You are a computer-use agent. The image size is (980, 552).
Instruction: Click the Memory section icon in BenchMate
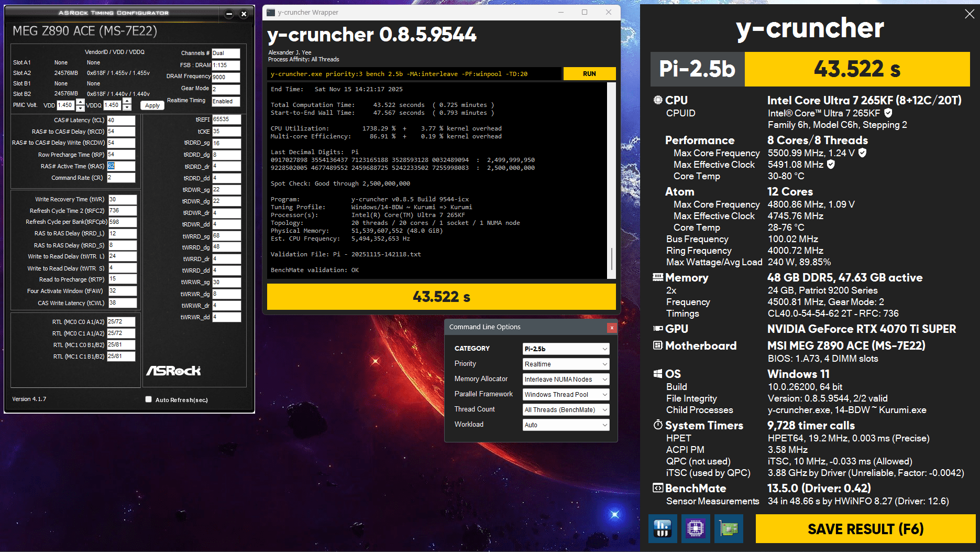coord(658,277)
